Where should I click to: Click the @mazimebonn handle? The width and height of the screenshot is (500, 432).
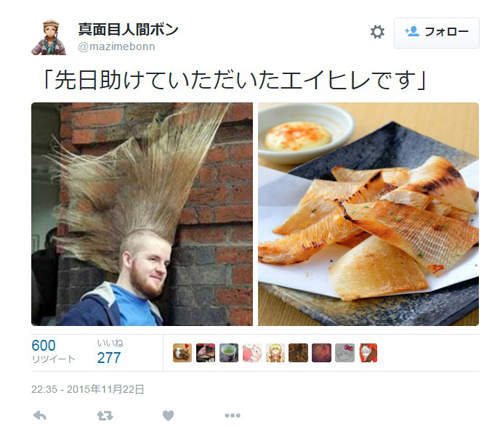pyautogui.click(x=116, y=46)
